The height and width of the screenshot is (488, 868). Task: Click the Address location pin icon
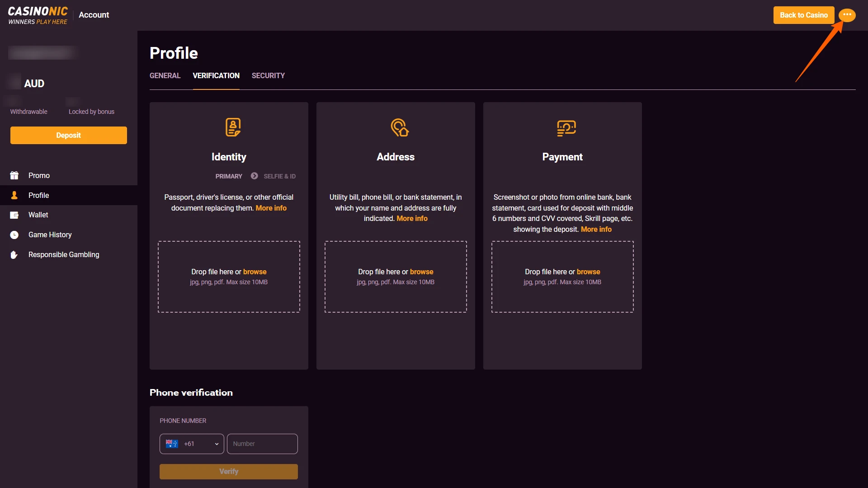400,128
